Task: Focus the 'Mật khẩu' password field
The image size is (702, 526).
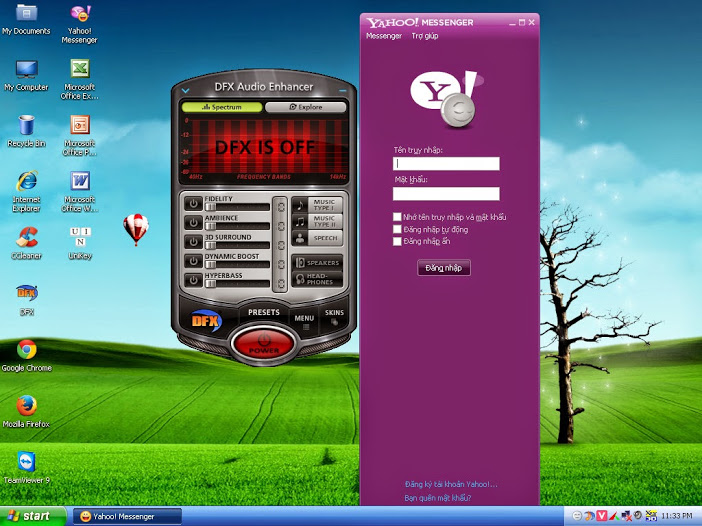Action: pyautogui.click(x=446, y=193)
